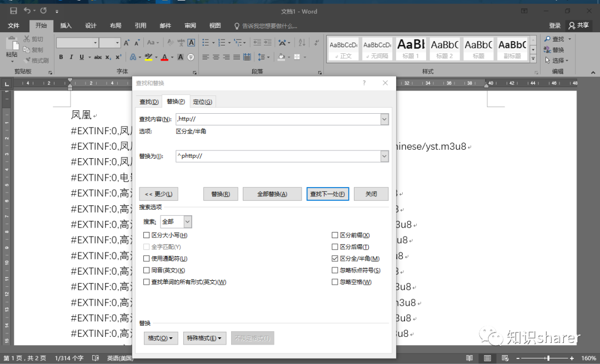Screen dimensions: 600x364
Task: Click the 登录 sign-in link
Action: [554, 26]
